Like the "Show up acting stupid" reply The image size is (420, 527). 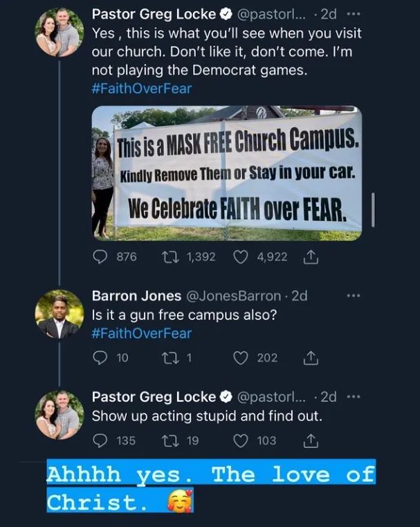point(241,440)
